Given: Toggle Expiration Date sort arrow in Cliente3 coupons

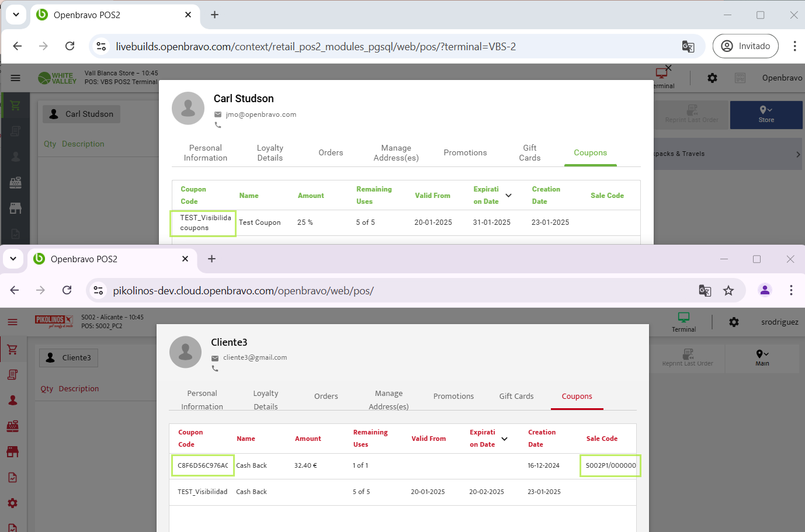Looking at the screenshot, I should (504, 439).
